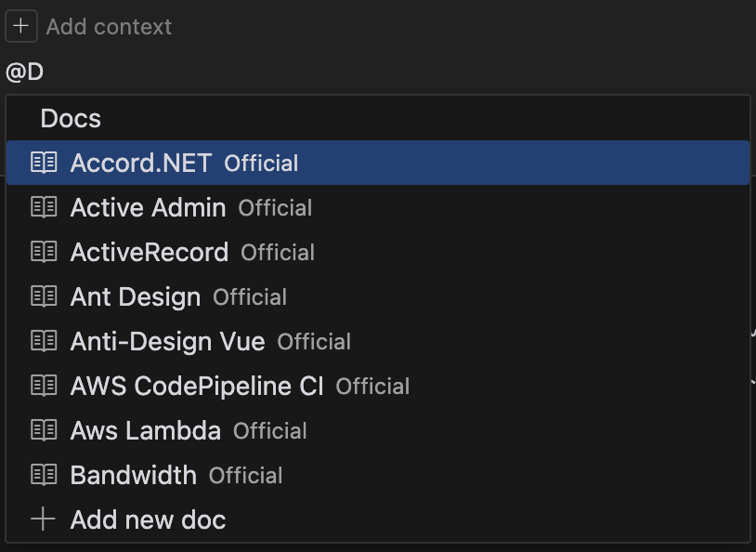756x552 pixels.
Task: Select AWS CodePipeline CI documentation
Action: tap(378, 386)
